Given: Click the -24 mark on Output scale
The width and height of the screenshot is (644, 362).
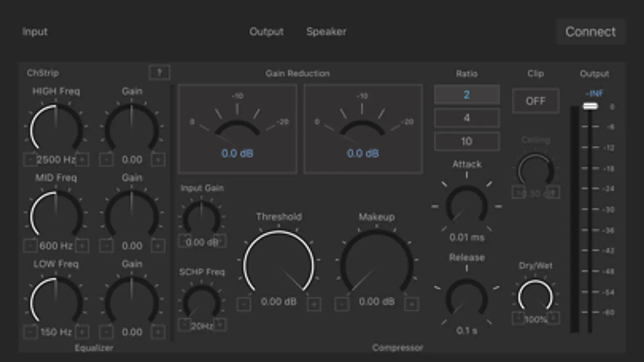Looking at the screenshot, I should (609, 189).
